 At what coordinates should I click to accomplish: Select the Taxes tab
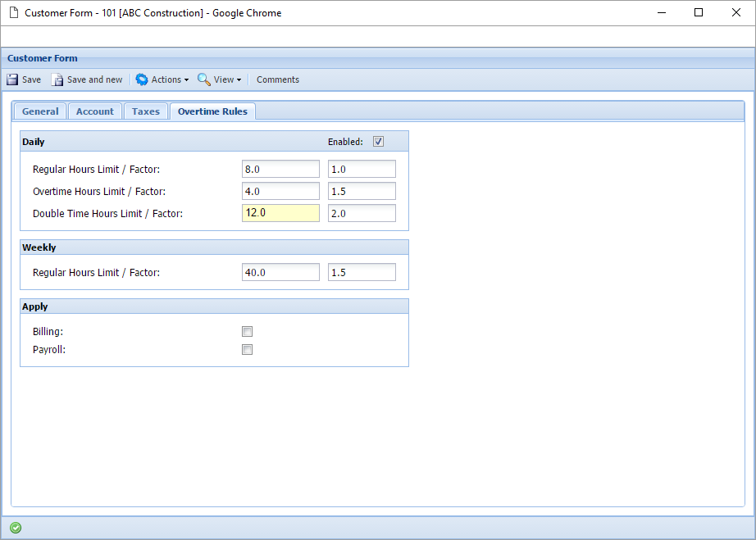click(146, 111)
